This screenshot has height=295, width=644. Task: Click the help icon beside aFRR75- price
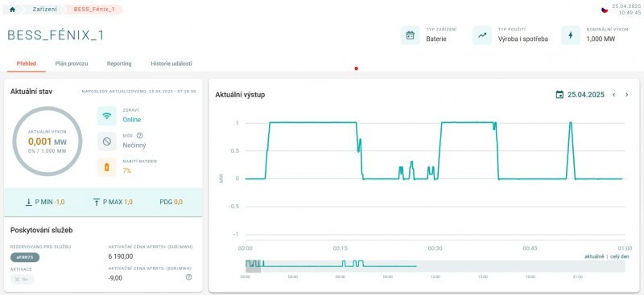click(x=189, y=277)
